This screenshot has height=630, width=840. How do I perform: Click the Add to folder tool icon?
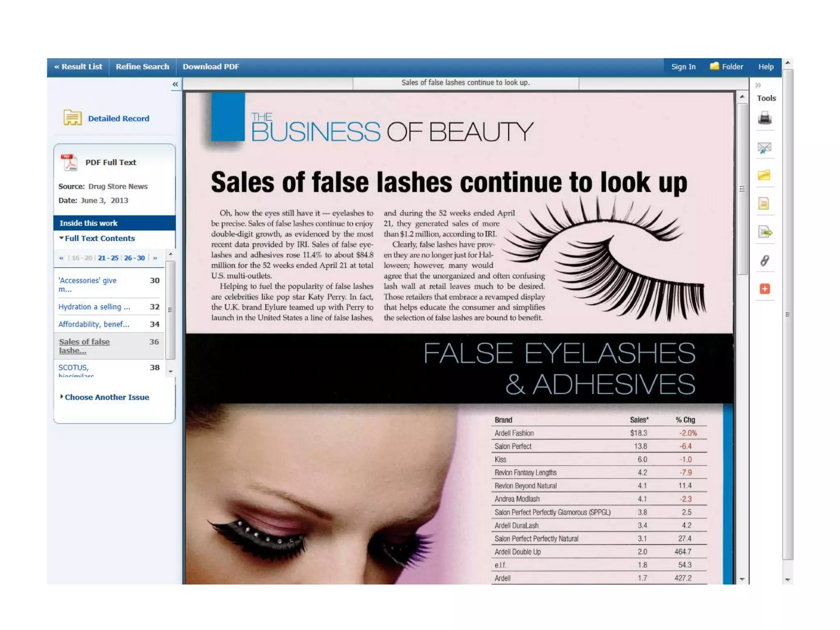(764, 176)
